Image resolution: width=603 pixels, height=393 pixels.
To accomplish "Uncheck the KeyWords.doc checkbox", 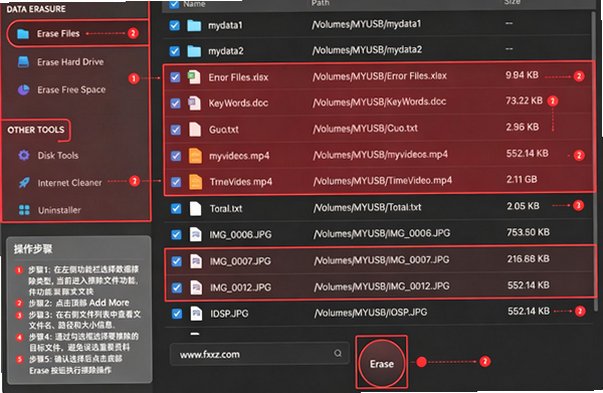I will pyautogui.click(x=175, y=103).
